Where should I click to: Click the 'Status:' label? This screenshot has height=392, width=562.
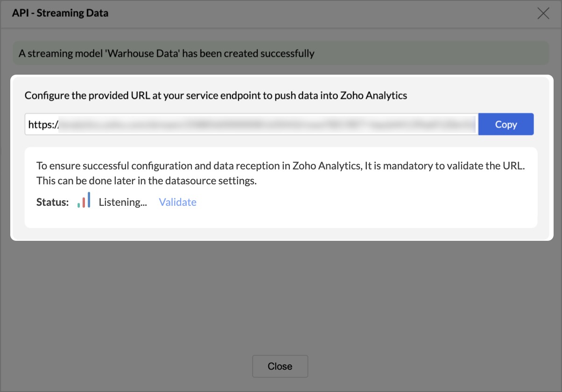[x=52, y=202]
